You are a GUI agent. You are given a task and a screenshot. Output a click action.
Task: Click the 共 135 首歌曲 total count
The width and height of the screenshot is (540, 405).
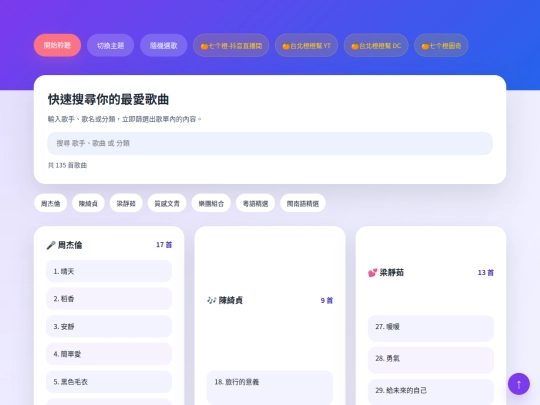67,165
